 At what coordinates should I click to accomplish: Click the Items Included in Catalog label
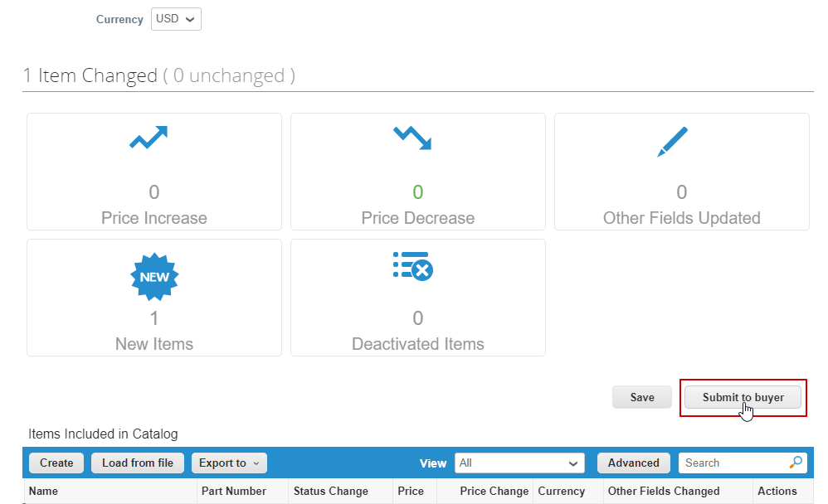tap(103, 434)
